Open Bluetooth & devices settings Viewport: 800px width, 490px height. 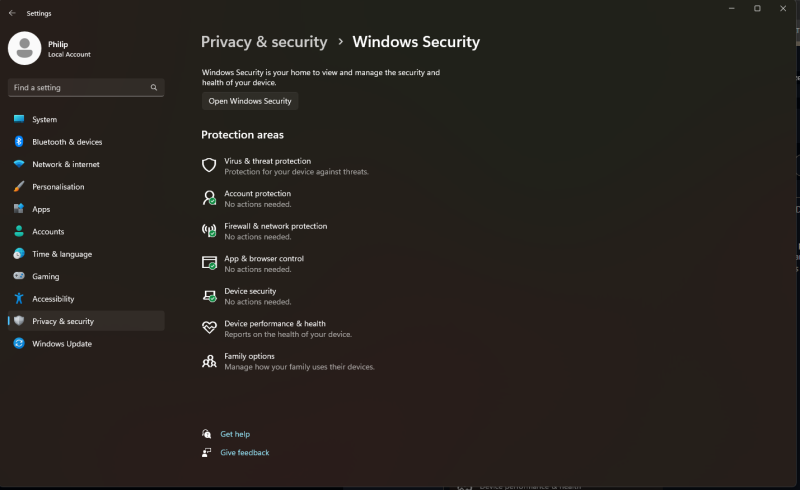click(66, 142)
